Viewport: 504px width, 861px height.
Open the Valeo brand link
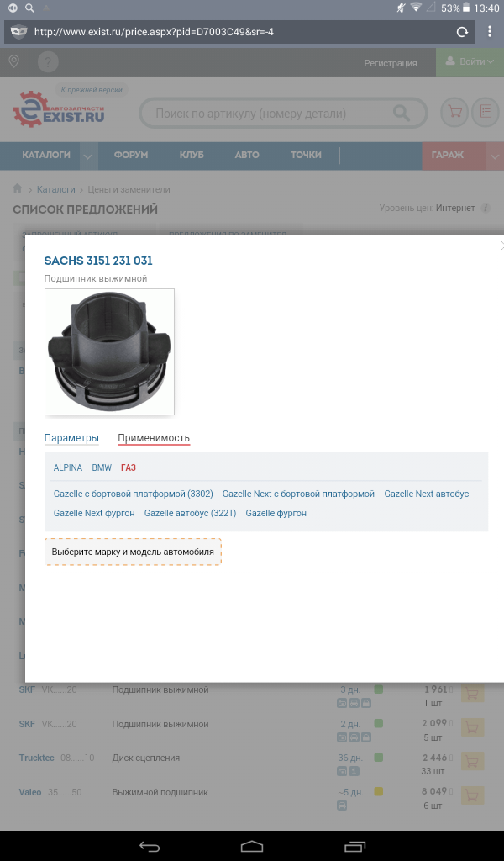[30, 792]
